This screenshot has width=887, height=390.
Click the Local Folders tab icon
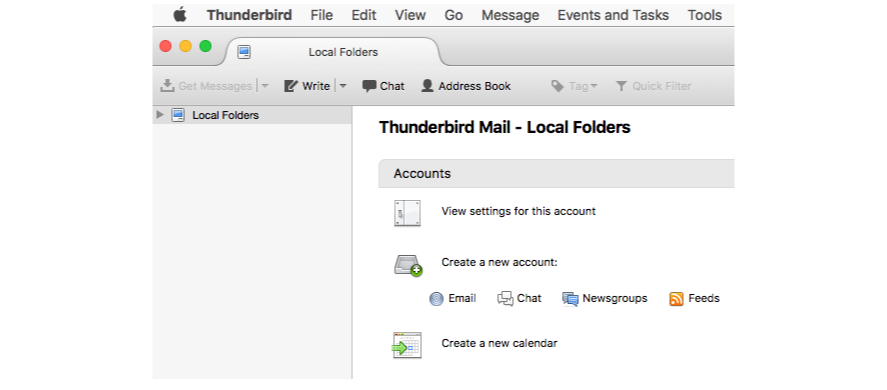pyautogui.click(x=244, y=52)
